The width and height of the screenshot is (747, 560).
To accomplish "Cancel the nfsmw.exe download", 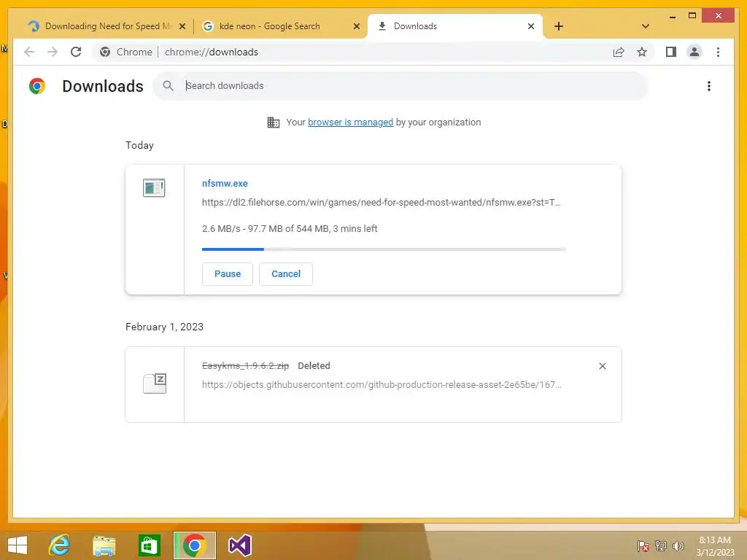I will pos(286,274).
